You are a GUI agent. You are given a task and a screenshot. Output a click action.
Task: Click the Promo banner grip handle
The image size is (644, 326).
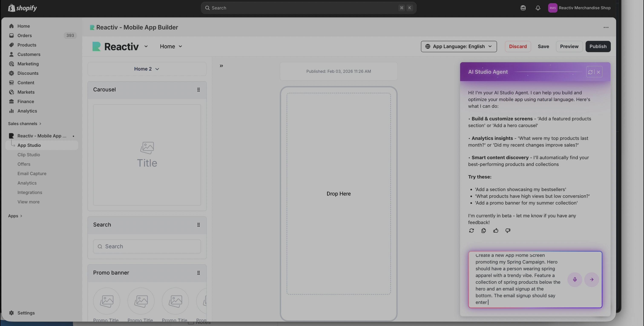[198, 273]
